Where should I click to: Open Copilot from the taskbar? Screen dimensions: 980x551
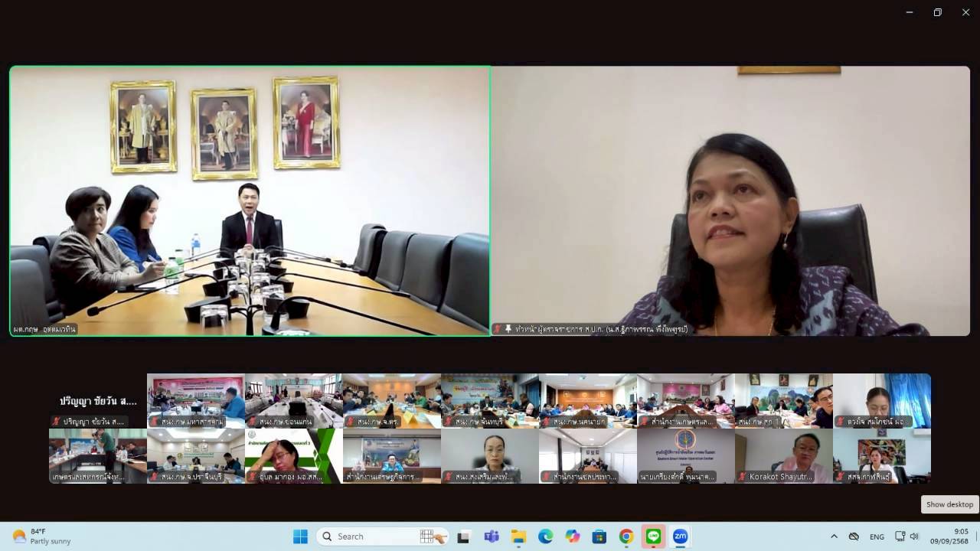tap(573, 536)
